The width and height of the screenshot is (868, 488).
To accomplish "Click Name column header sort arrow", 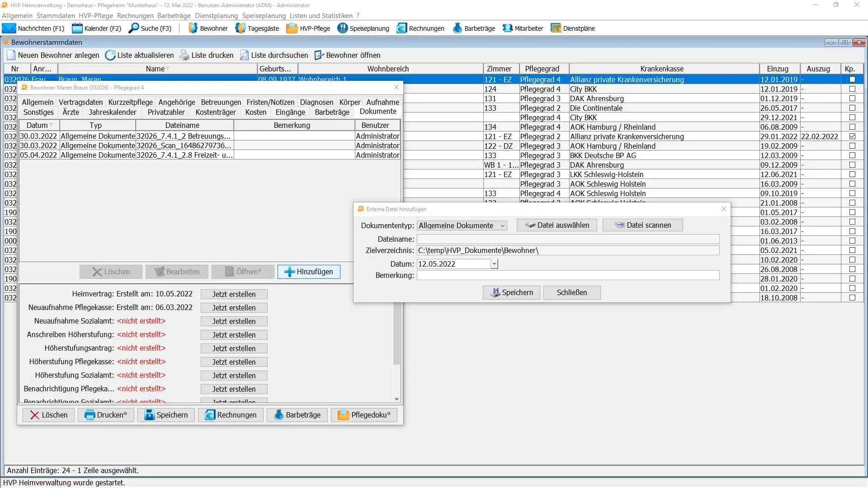I will [168, 69].
